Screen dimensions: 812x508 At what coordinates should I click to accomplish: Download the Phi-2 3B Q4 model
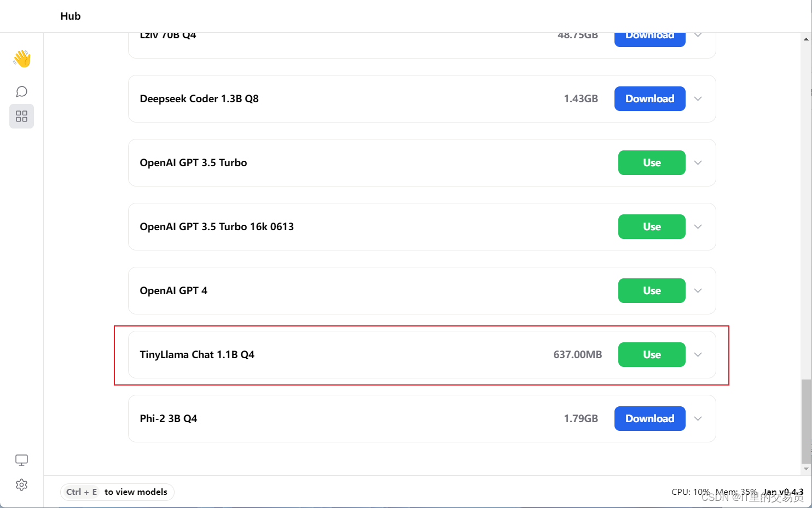point(649,418)
